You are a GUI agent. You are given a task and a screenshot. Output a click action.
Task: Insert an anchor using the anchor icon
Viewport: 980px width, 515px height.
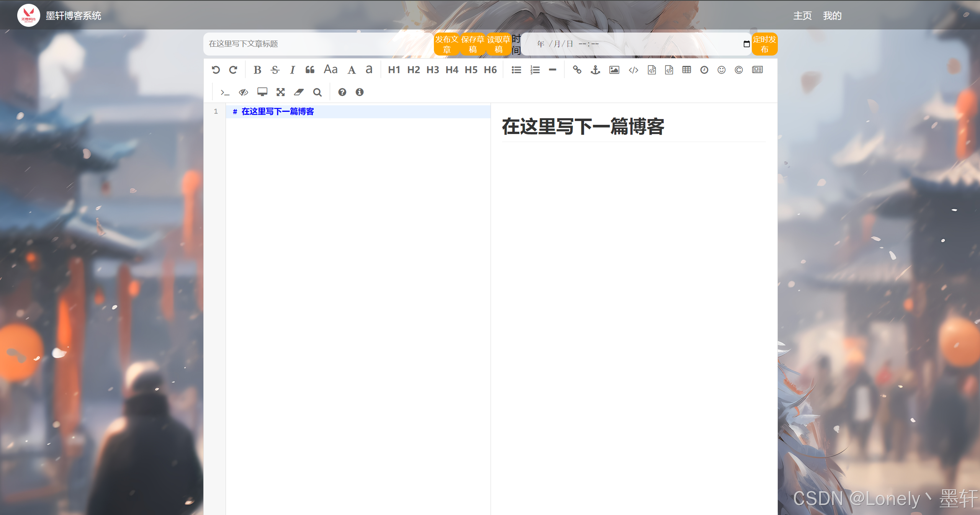pyautogui.click(x=595, y=70)
